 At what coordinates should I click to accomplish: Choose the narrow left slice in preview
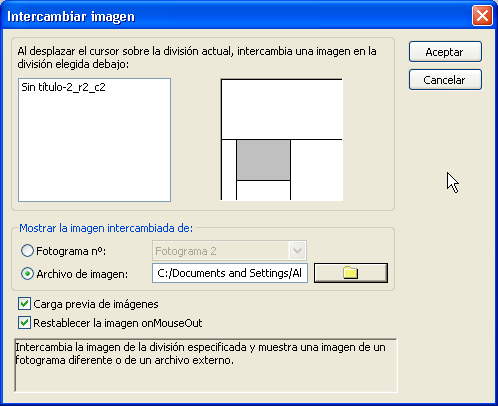(x=229, y=170)
